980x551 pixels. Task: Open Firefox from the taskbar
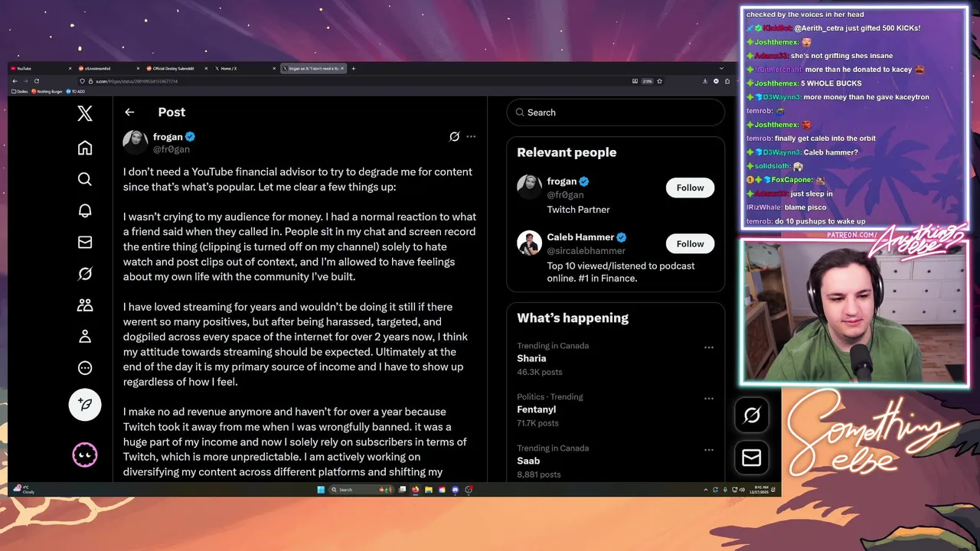pos(416,490)
